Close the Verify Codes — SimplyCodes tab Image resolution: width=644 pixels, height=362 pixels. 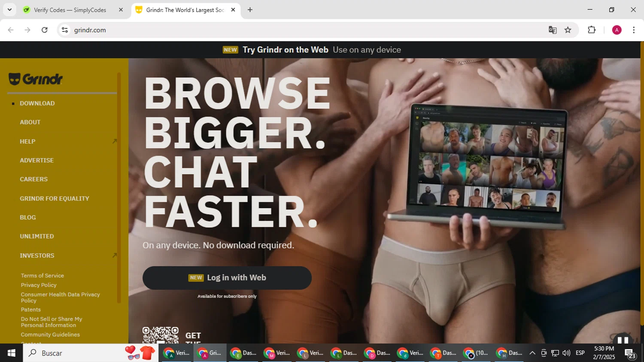[121, 10]
